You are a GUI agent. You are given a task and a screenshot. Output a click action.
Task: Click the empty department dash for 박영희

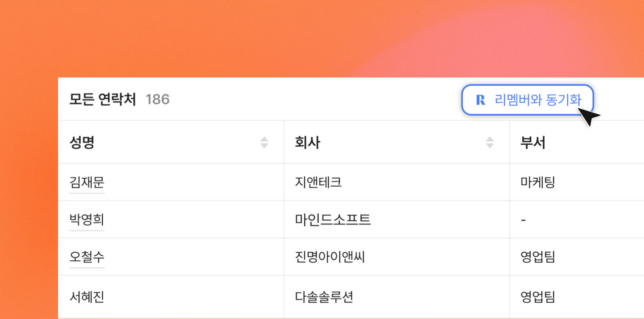tap(523, 220)
